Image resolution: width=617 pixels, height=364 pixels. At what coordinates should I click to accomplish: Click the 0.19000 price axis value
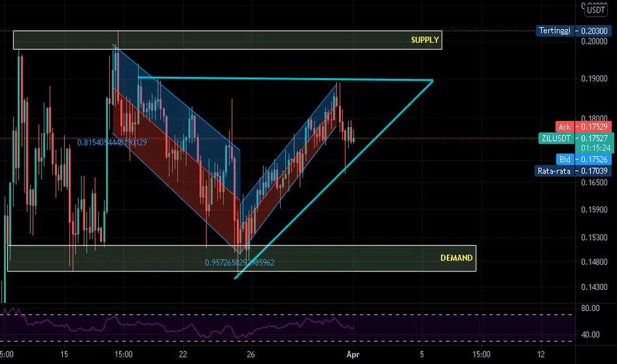click(x=594, y=79)
